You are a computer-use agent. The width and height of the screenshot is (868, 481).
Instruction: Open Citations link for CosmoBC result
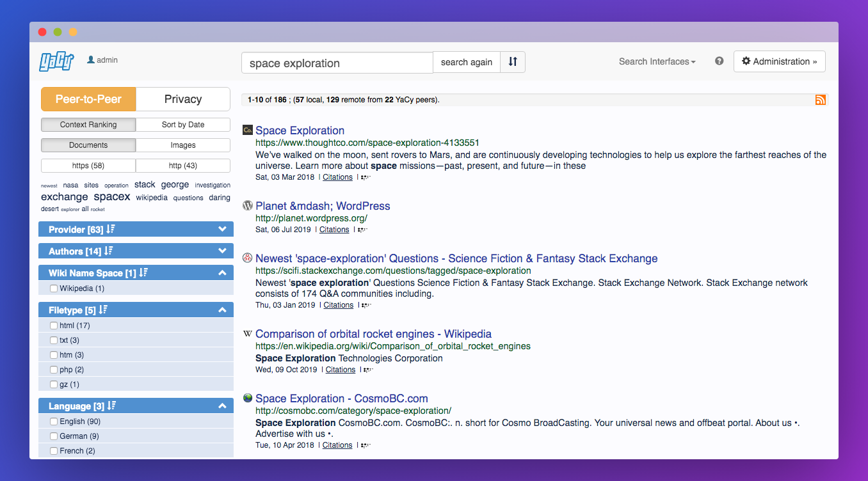click(337, 445)
